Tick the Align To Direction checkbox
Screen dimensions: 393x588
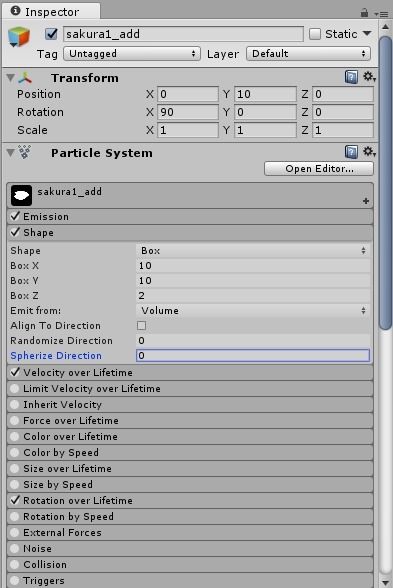click(x=141, y=326)
